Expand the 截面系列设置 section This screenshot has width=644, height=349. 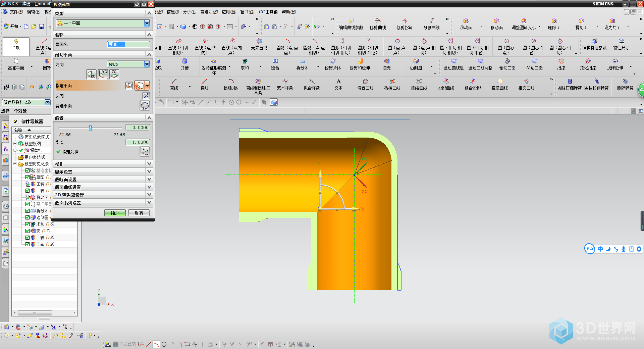[x=149, y=202]
